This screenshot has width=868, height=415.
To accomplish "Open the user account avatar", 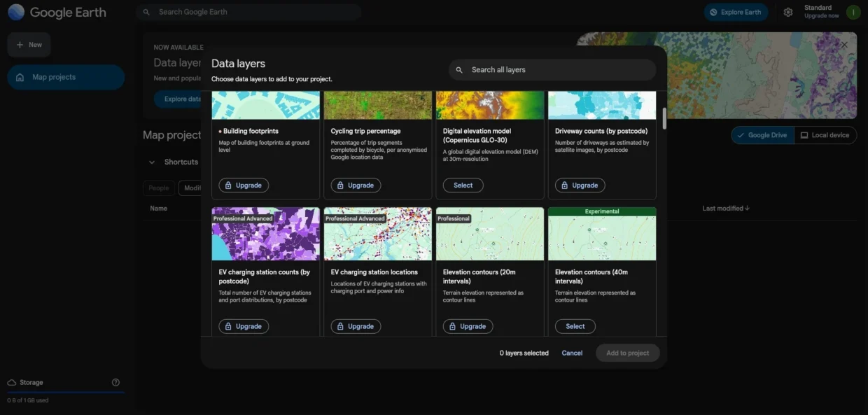I will click(853, 12).
